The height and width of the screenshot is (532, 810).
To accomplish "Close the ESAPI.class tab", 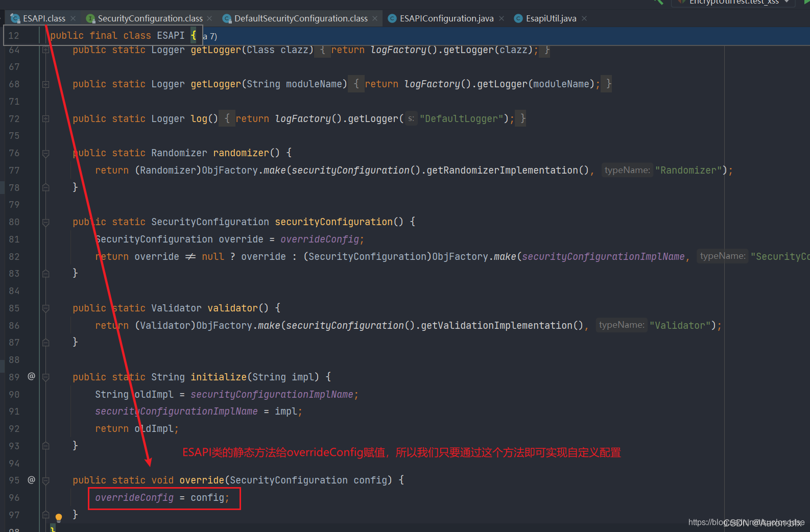I will pos(73,18).
